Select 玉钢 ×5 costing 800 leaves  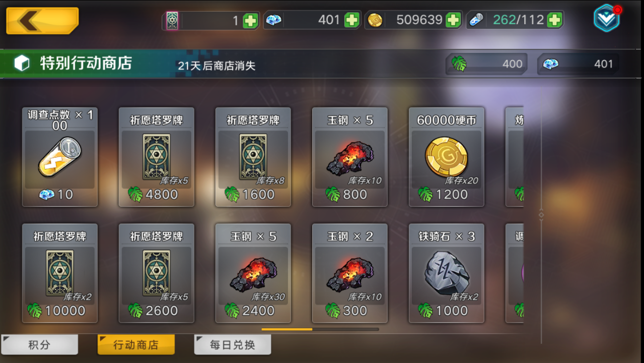[350, 157]
